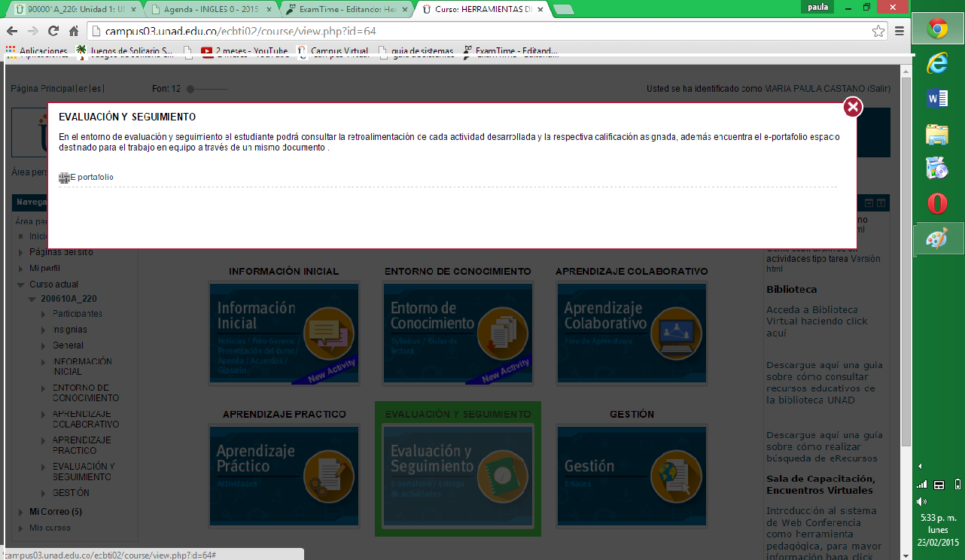965x560 pixels.
Task: Launch Google Chrome from the taskbar
Action: (937, 29)
